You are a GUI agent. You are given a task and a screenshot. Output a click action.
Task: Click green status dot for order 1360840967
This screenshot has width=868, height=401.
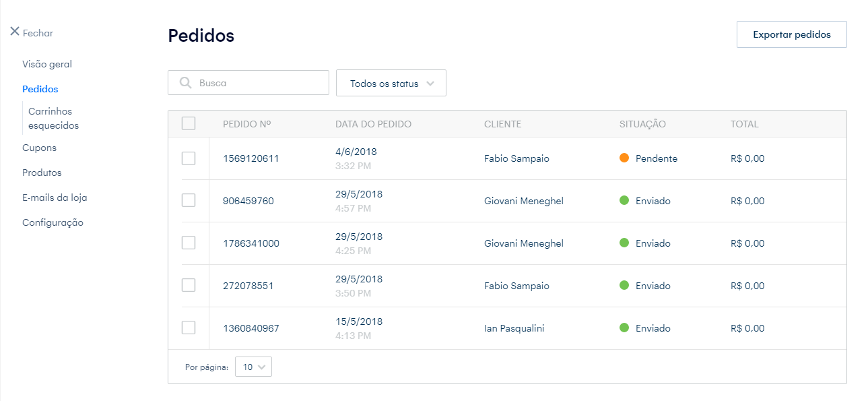[x=624, y=328]
